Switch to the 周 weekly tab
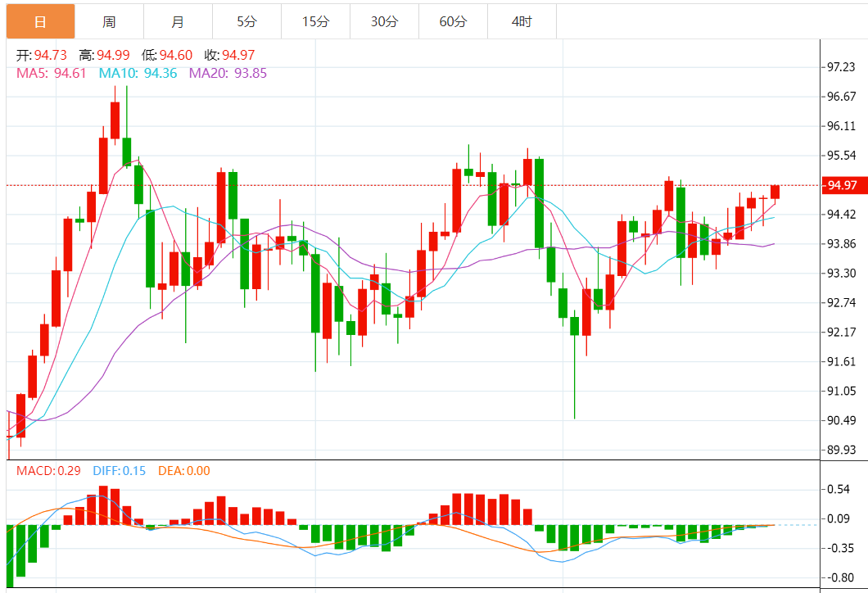 [109, 21]
